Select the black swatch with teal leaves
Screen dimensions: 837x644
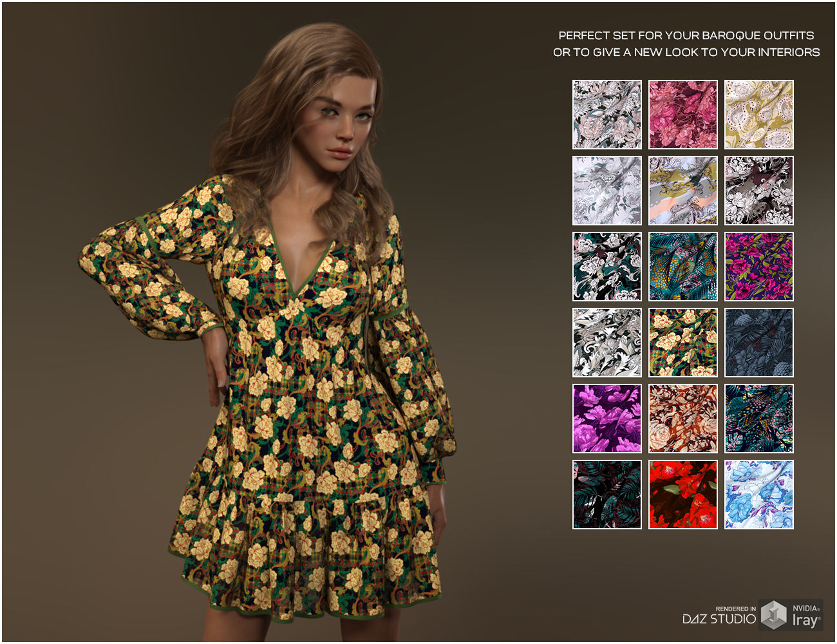tap(607, 495)
